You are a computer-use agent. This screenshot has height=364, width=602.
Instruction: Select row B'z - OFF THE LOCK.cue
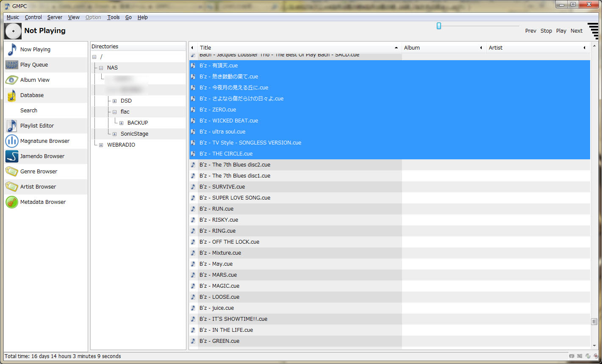[x=390, y=242]
